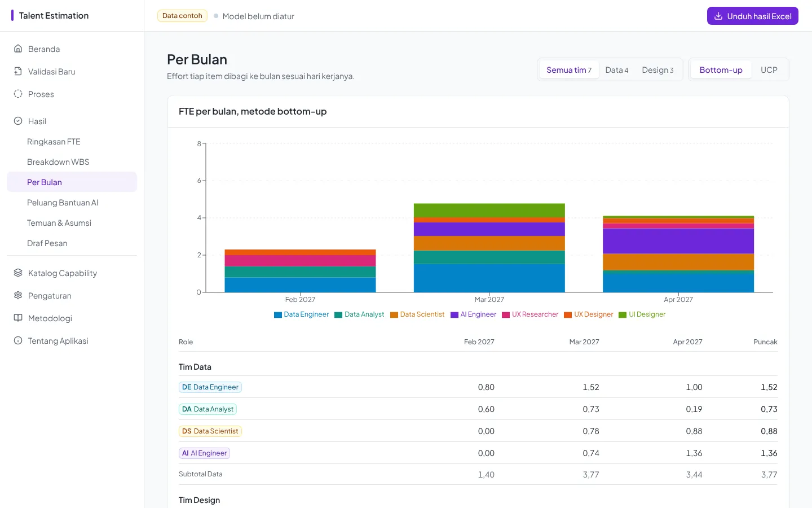Switch to Bottom-up method
This screenshot has width=812, height=508.
721,70
